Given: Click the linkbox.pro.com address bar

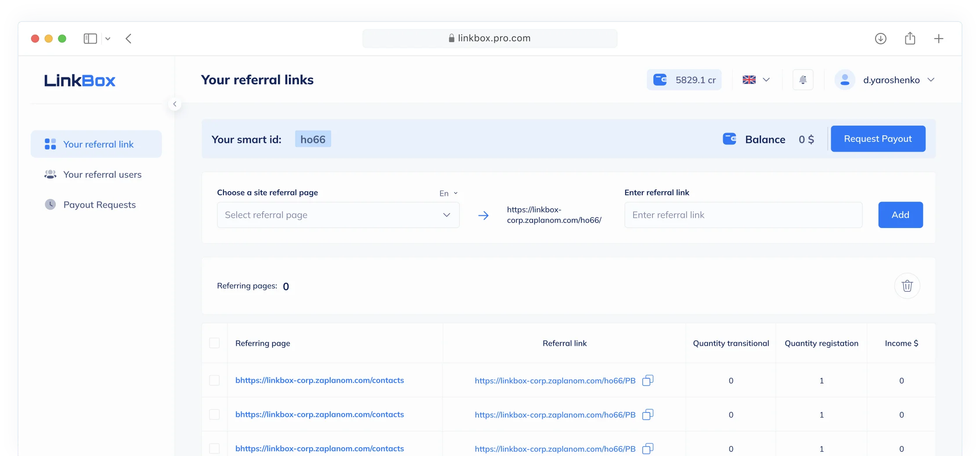Looking at the screenshot, I should (x=490, y=39).
